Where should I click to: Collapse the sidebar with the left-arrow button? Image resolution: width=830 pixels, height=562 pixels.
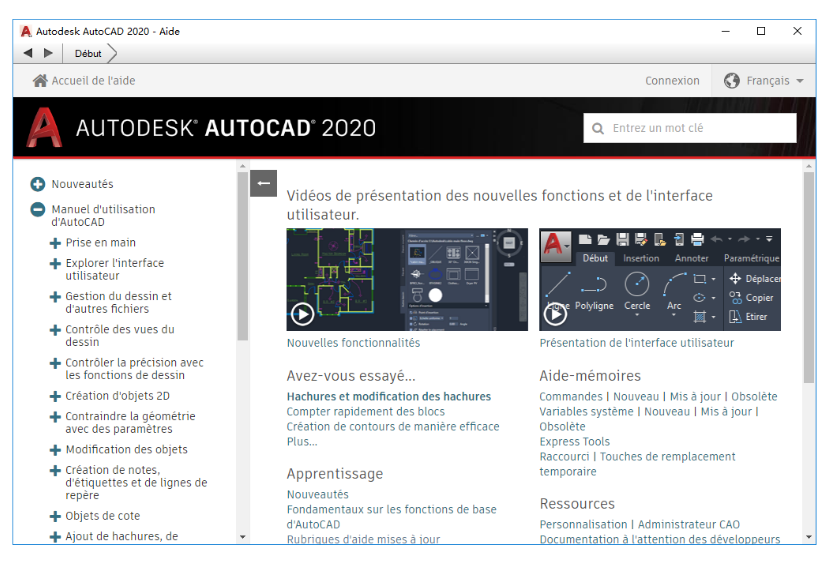pos(263,183)
